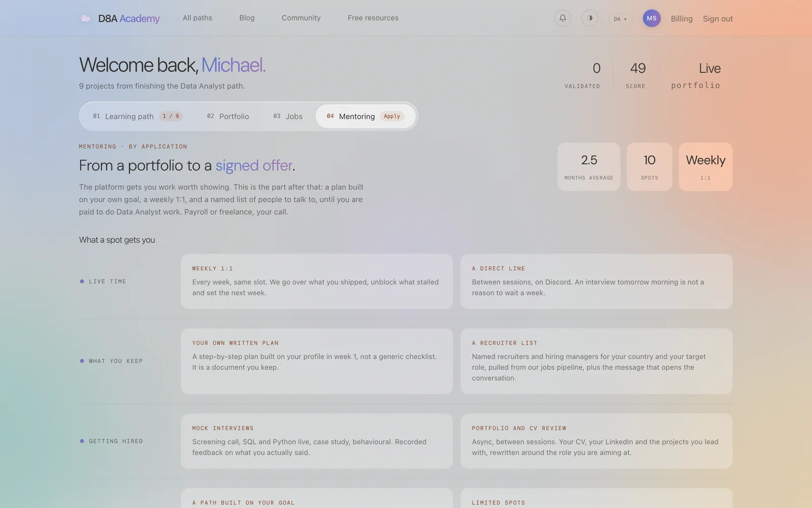Toggle the dark/light theme button
The width and height of the screenshot is (812, 508).
tap(589, 18)
